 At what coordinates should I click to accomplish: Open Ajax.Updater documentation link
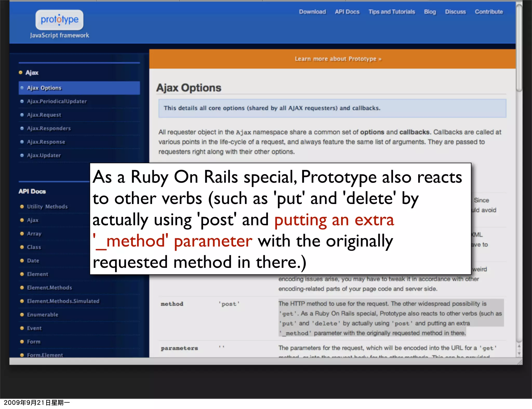44,155
